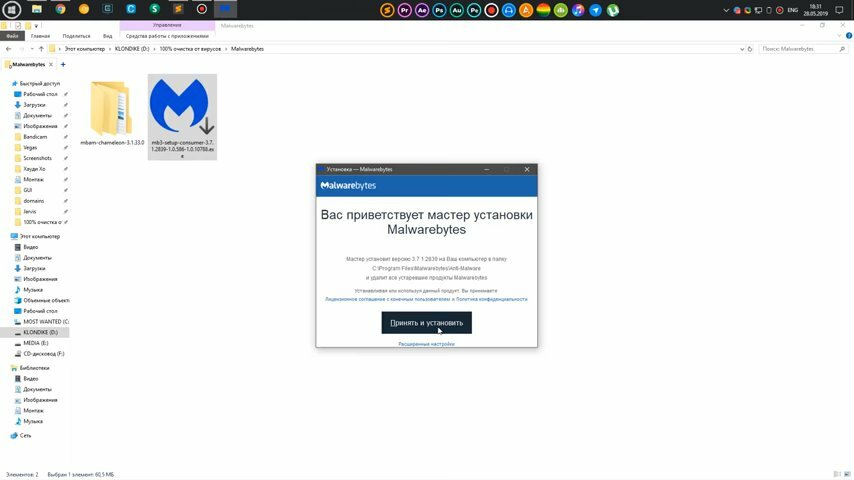Viewport: 854px width, 480px height.
Task: Go up one folder level
Action: [x=41, y=49]
